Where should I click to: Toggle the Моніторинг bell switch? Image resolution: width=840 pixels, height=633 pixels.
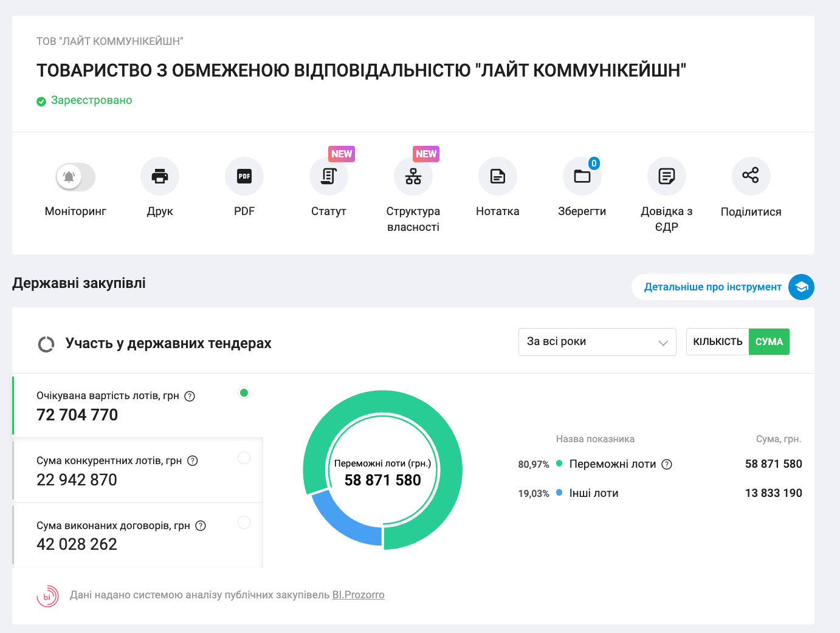coord(75,177)
